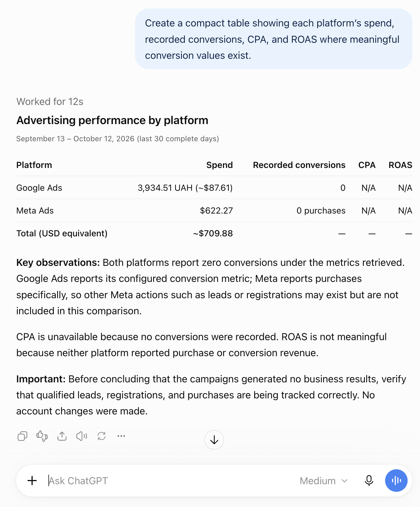Start dictation with the microphone icon

[x=369, y=481]
